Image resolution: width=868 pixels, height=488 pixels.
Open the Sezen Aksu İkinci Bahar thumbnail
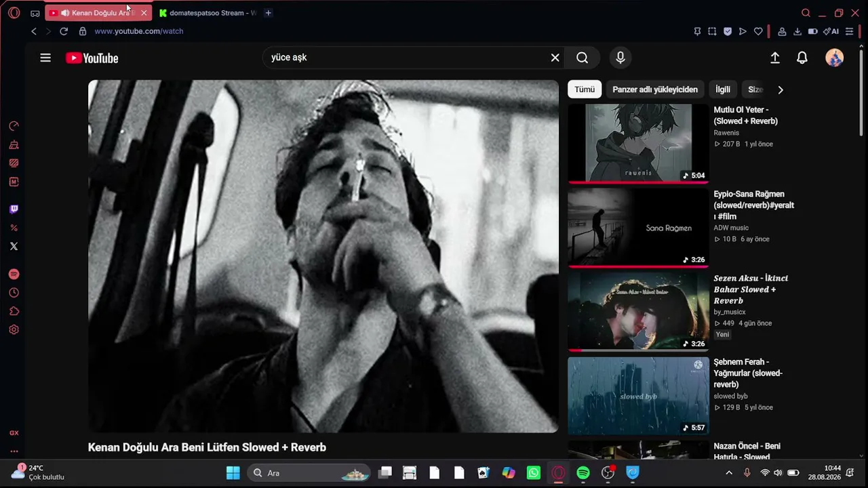pyautogui.click(x=638, y=311)
